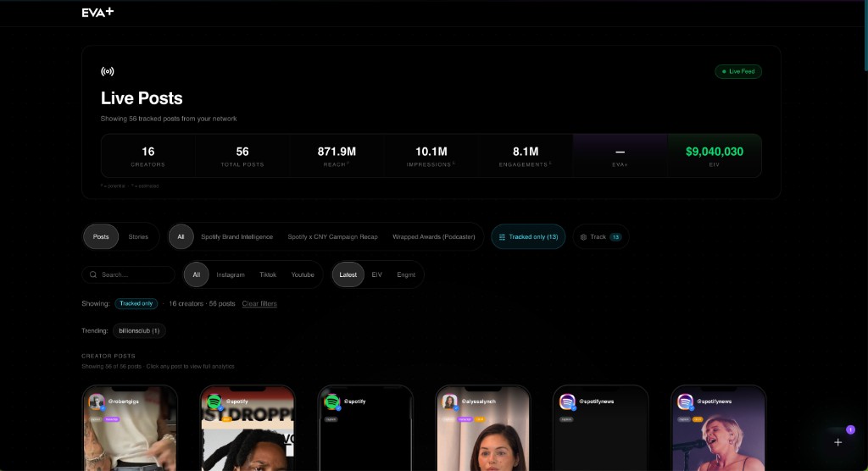Click the purple notification badge

pyautogui.click(x=851, y=429)
